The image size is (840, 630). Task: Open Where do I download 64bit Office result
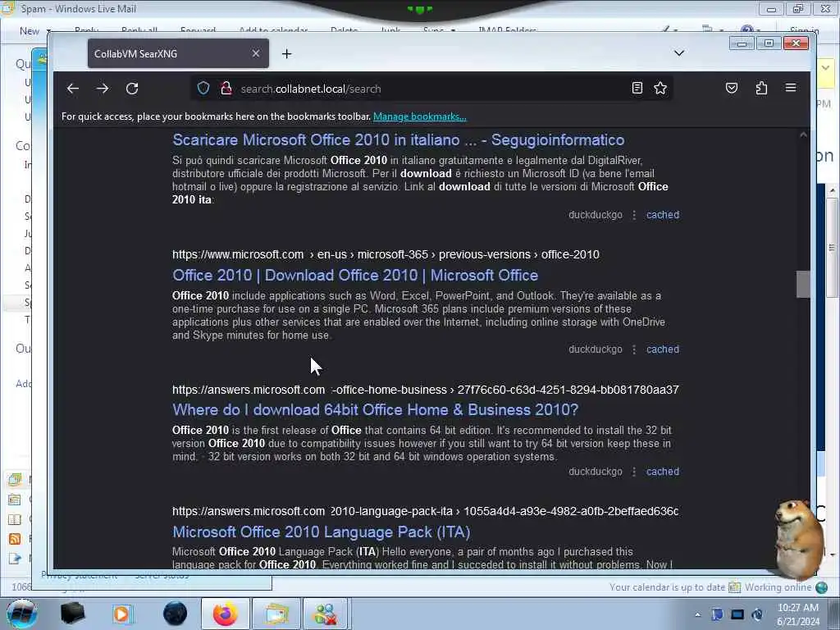375,410
